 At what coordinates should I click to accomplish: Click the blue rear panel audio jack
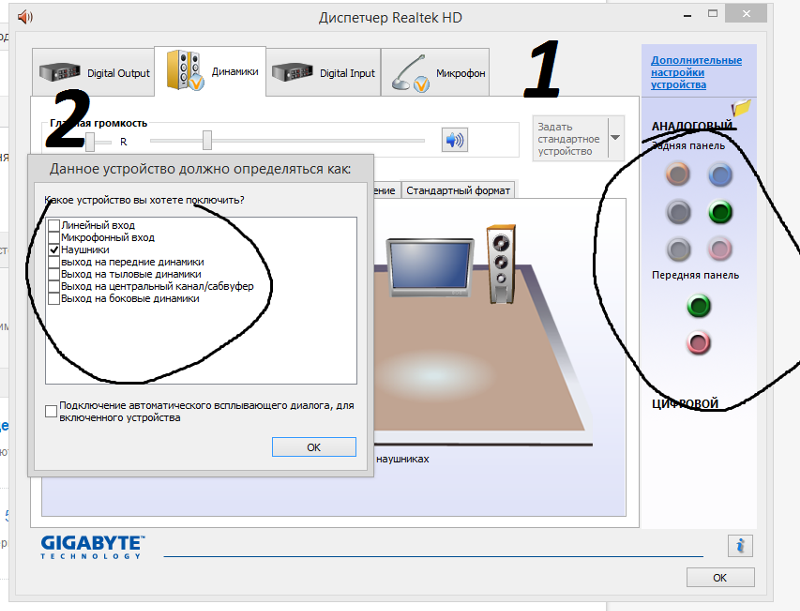(x=720, y=175)
